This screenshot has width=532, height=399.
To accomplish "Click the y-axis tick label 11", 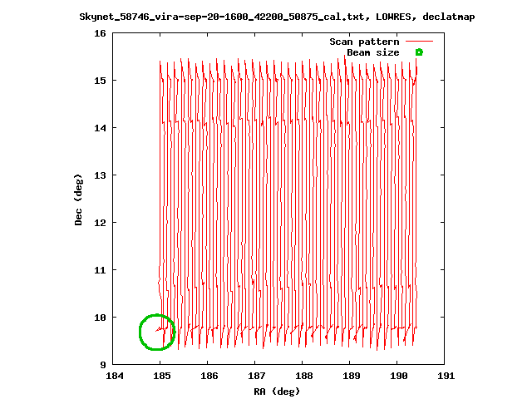I will [100, 270].
